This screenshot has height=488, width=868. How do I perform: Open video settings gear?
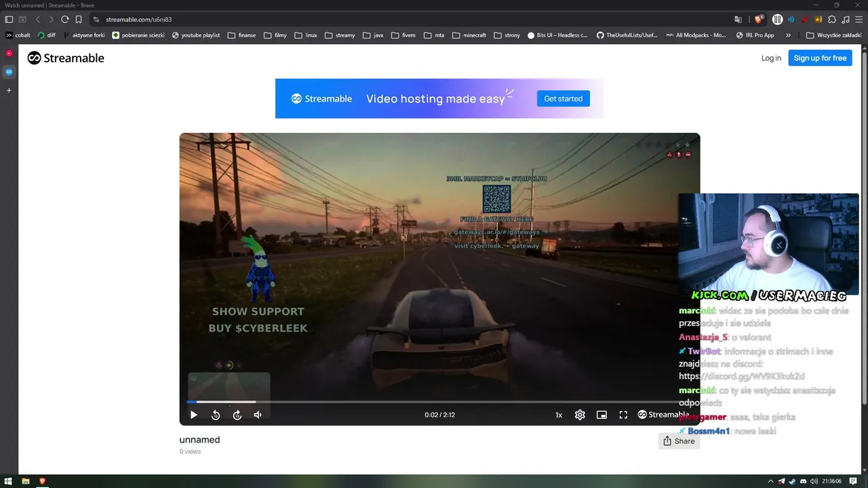click(580, 415)
